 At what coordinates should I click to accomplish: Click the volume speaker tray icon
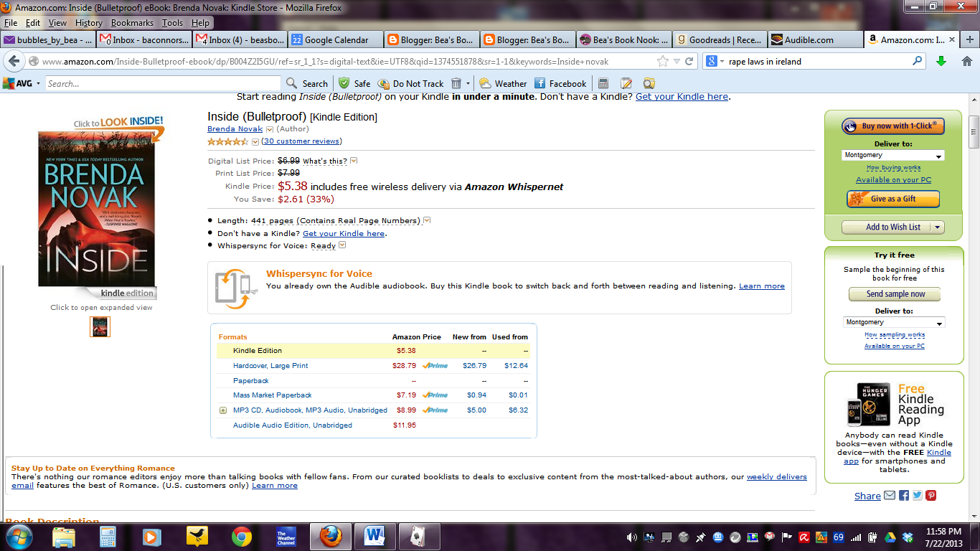point(632,537)
